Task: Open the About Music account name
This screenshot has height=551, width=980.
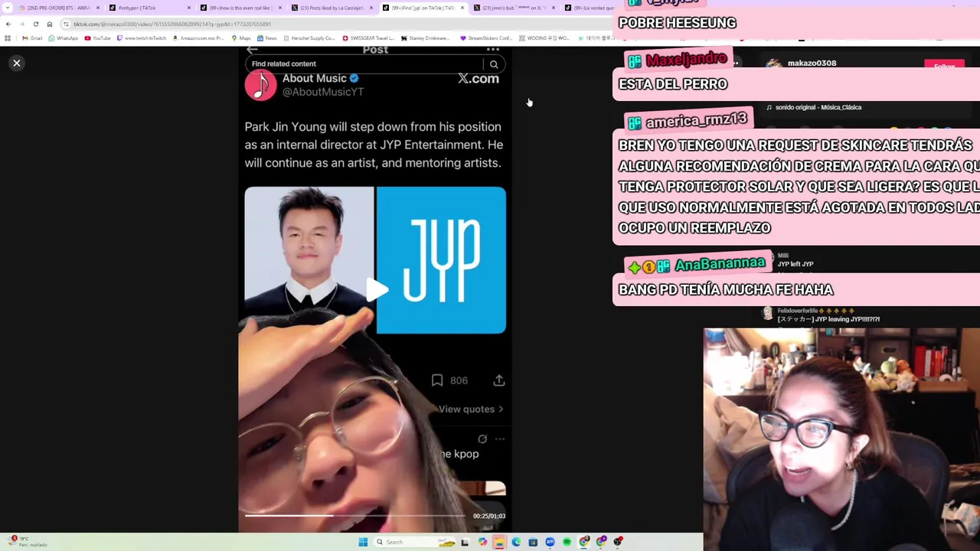Action: (314, 78)
